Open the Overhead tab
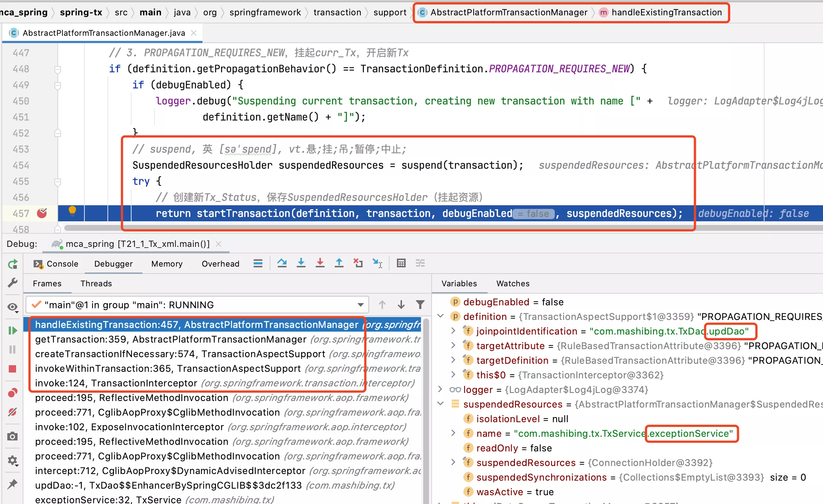This screenshot has height=504, width=823. click(220, 264)
